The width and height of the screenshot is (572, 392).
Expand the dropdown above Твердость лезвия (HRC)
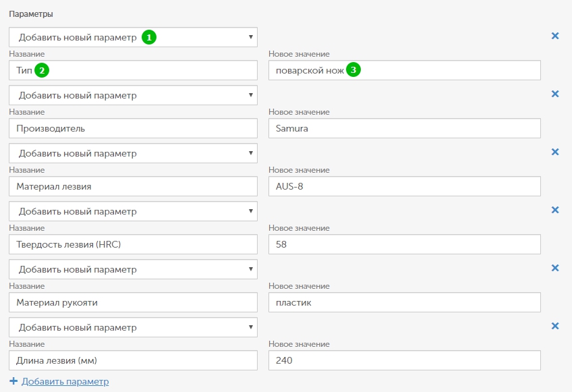133,211
